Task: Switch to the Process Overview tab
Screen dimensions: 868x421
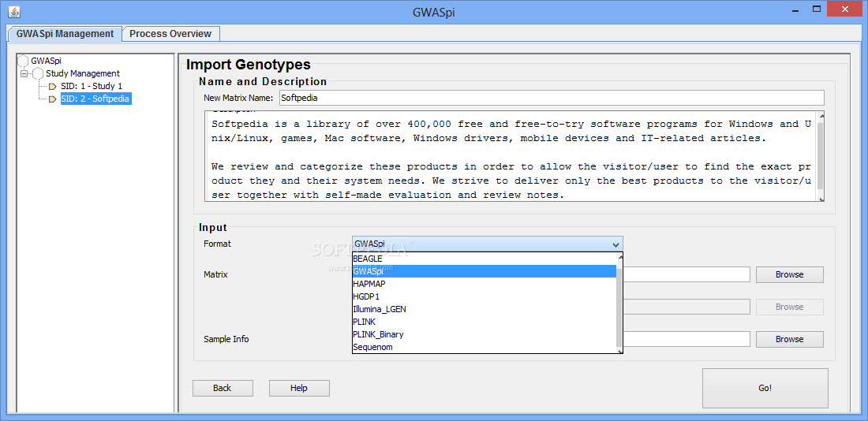Action: (170, 34)
